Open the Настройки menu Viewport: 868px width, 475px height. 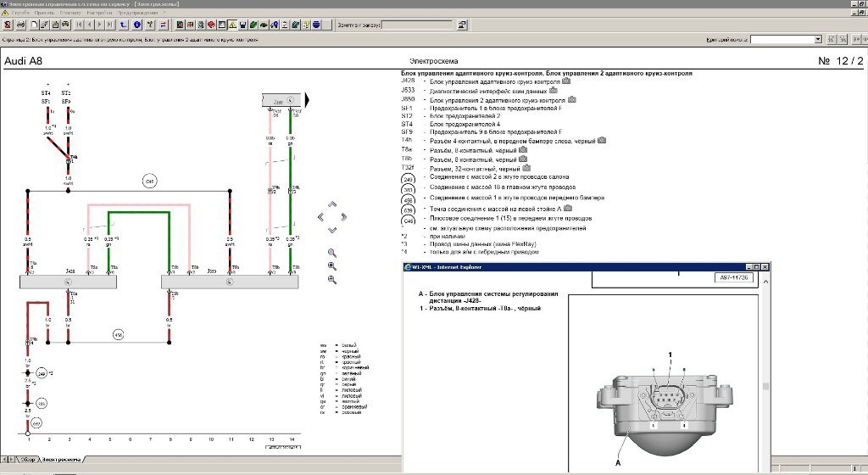[x=99, y=13]
